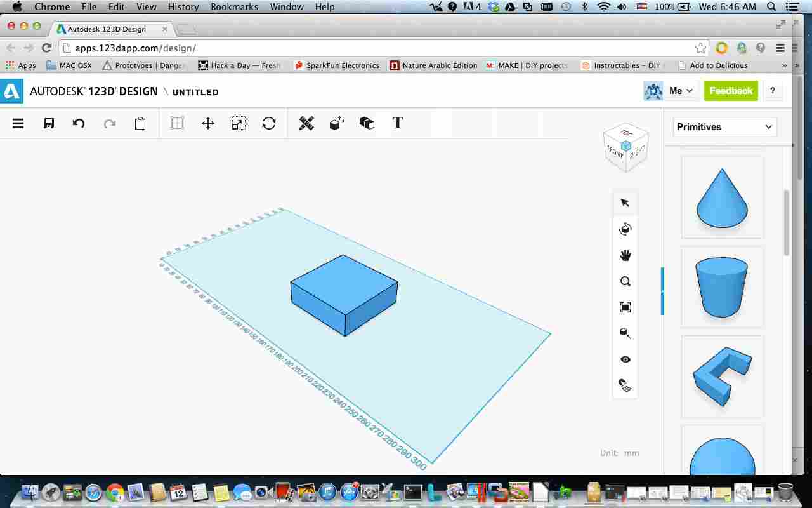Undo the last action
The height and width of the screenshot is (508, 812).
(x=79, y=123)
